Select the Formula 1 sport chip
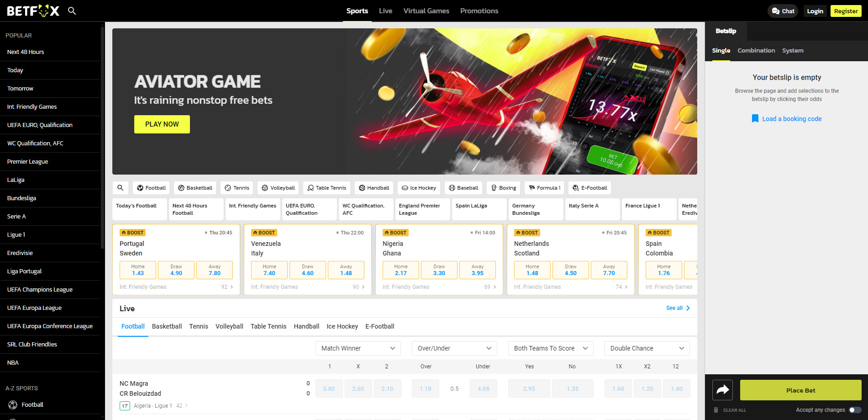 (544, 188)
